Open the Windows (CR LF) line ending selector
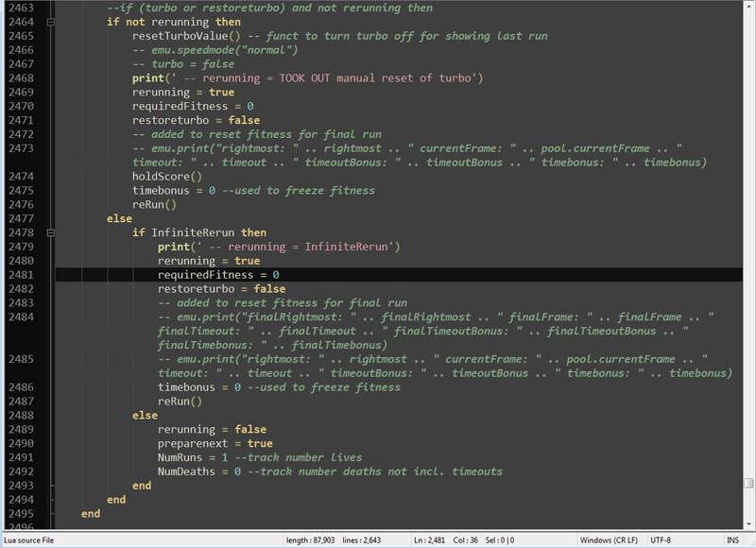The image size is (756, 548). tap(610, 540)
